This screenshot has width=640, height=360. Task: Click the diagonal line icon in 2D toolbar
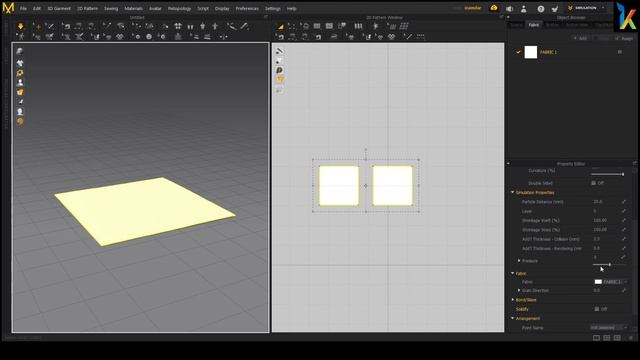(x=408, y=37)
